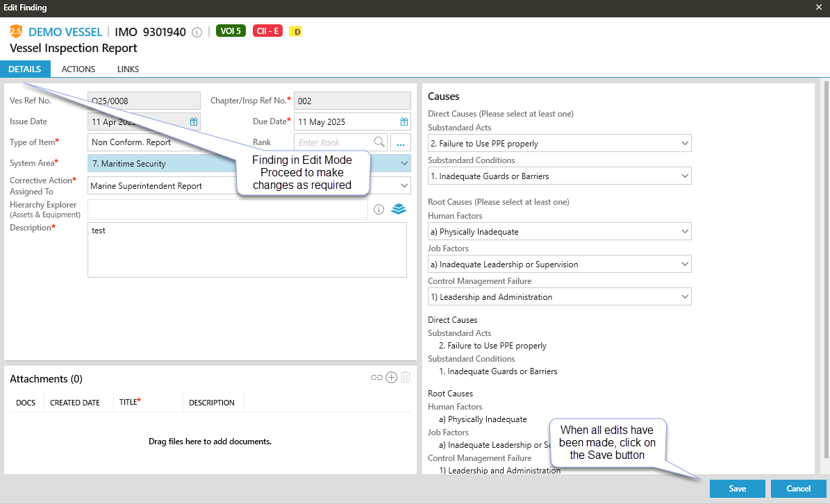
Task: Click the DESCRIPTION column header
Action: [x=212, y=403]
